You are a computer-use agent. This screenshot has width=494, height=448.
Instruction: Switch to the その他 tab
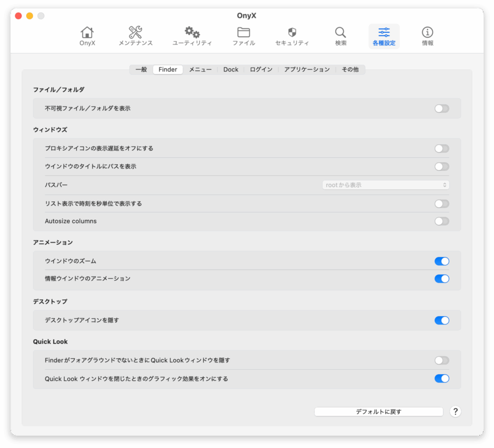point(350,70)
